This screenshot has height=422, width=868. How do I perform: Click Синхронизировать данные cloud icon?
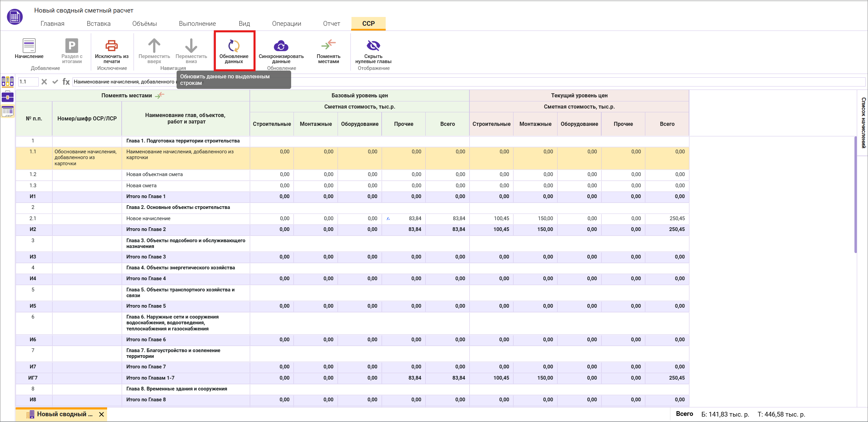pos(281,46)
